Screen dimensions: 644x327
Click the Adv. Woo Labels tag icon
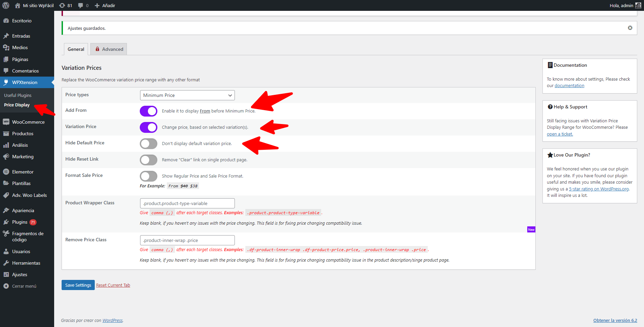6,195
